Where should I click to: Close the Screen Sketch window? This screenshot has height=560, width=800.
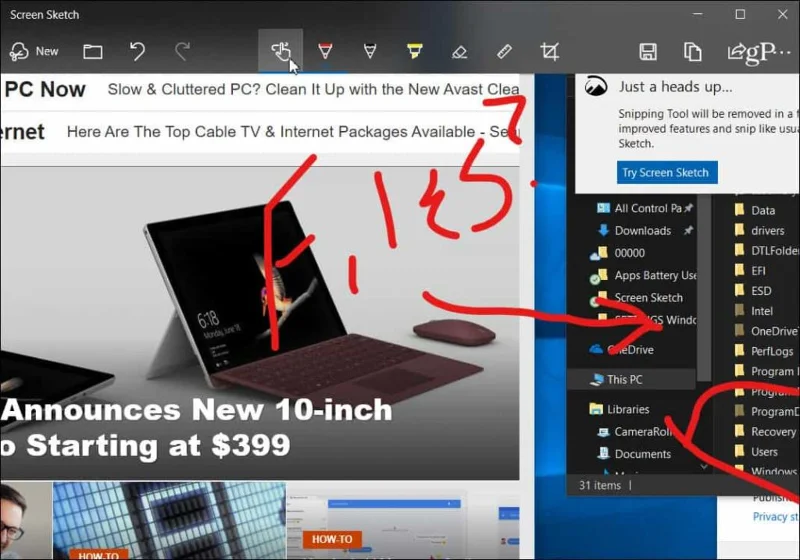click(783, 14)
